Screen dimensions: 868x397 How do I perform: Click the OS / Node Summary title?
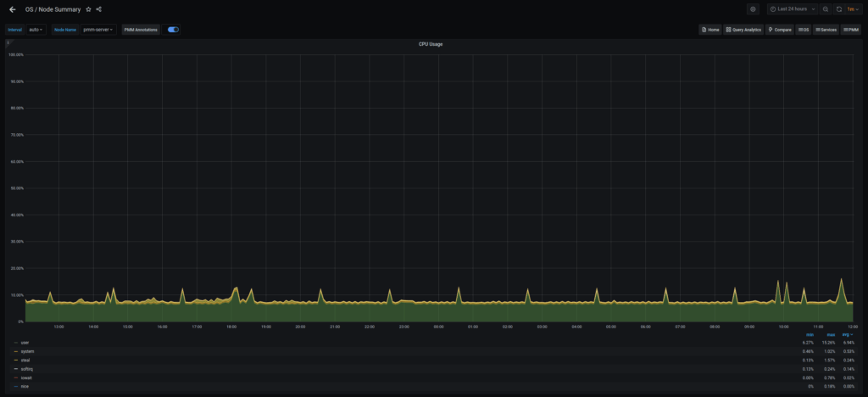[53, 9]
